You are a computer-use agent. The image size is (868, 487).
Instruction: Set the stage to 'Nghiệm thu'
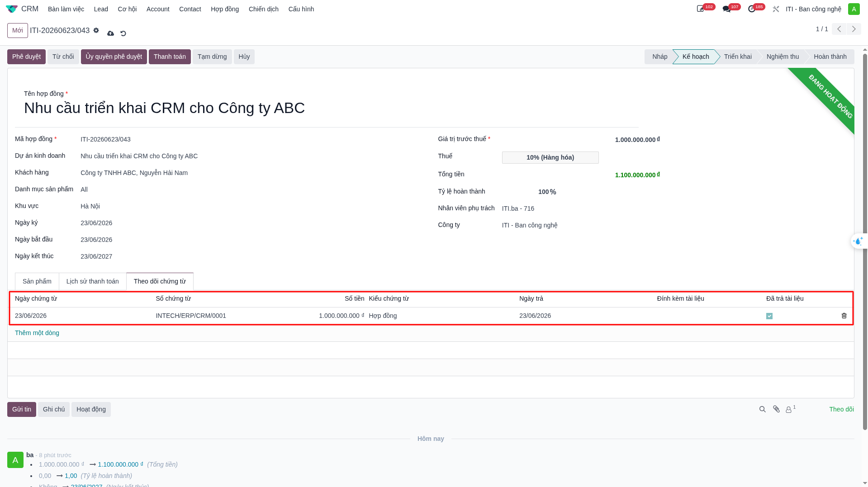pyautogui.click(x=783, y=57)
